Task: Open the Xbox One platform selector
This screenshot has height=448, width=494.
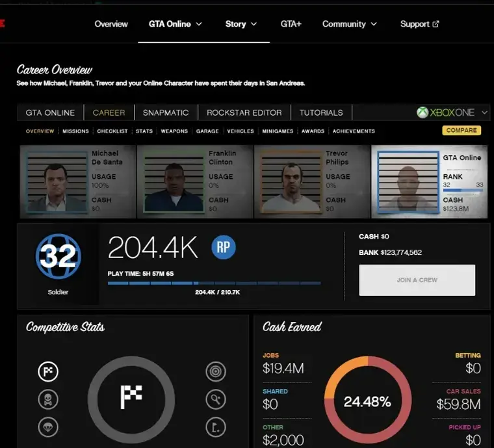Action: pos(452,112)
